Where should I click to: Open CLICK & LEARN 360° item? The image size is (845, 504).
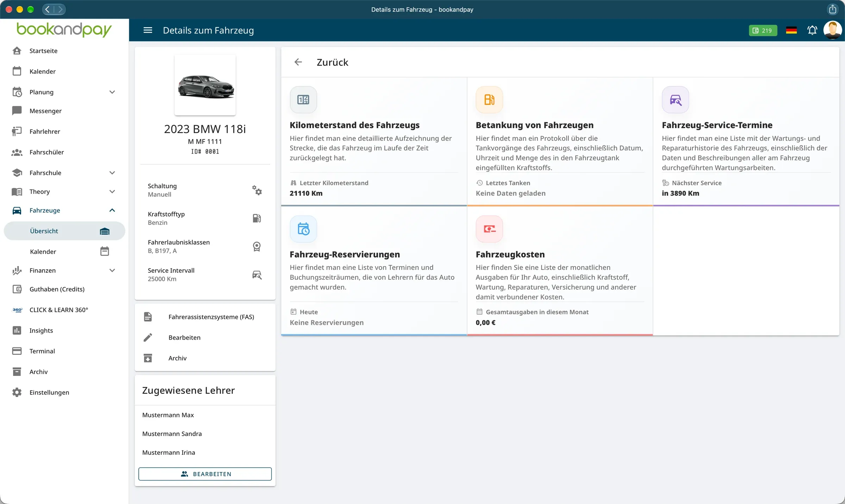click(64, 310)
